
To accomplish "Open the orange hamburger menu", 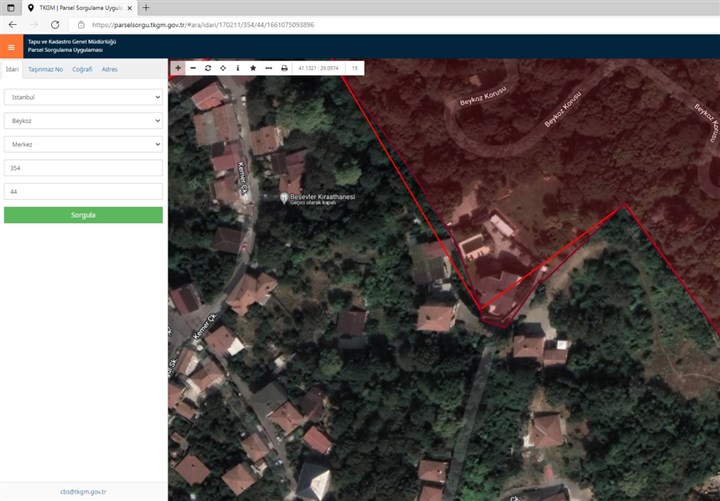I will pyautogui.click(x=11, y=46).
